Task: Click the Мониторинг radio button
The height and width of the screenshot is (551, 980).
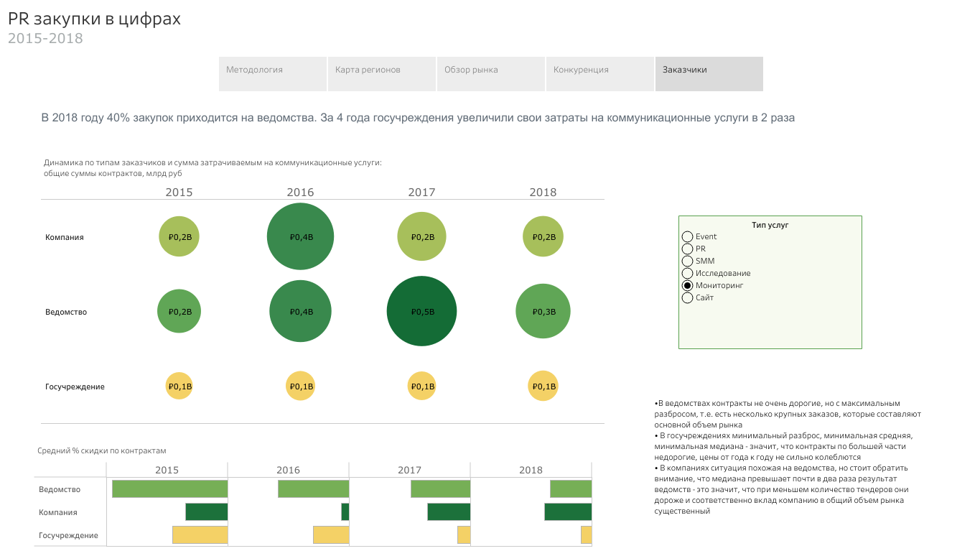Action: click(x=687, y=285)
